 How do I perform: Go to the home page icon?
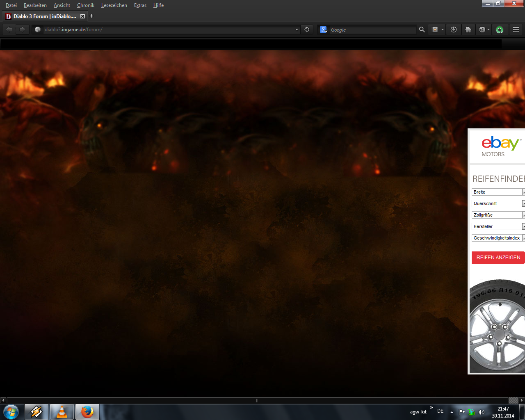(x=468, y=30)
